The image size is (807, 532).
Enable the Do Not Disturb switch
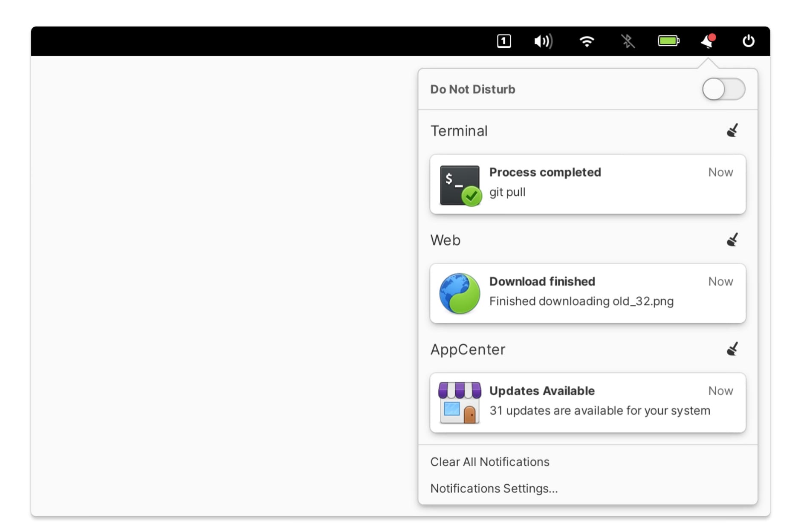723,89
